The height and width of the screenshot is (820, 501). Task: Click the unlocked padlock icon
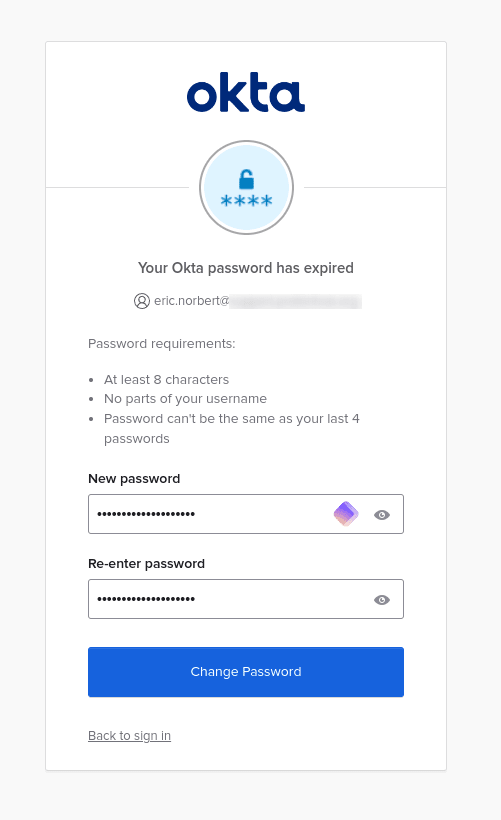tap(246, 179)
